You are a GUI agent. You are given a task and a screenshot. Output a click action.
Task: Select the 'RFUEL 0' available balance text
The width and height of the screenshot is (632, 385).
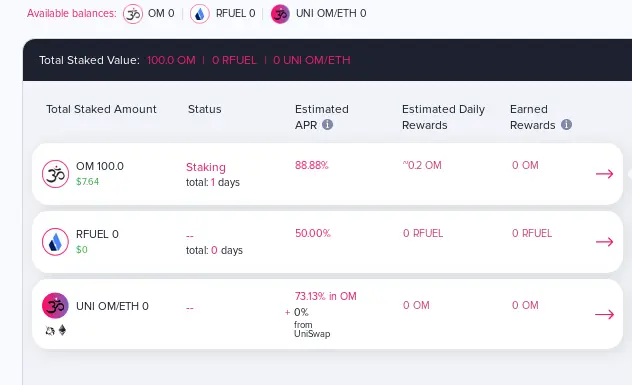(x=235, y=13)
